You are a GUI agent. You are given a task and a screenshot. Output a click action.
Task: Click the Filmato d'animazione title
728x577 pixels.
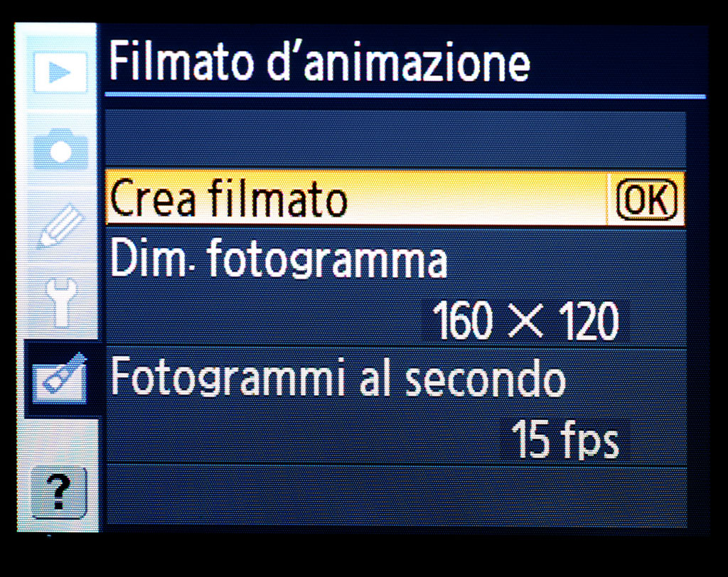pyautogui.click(x=319, y=62)
